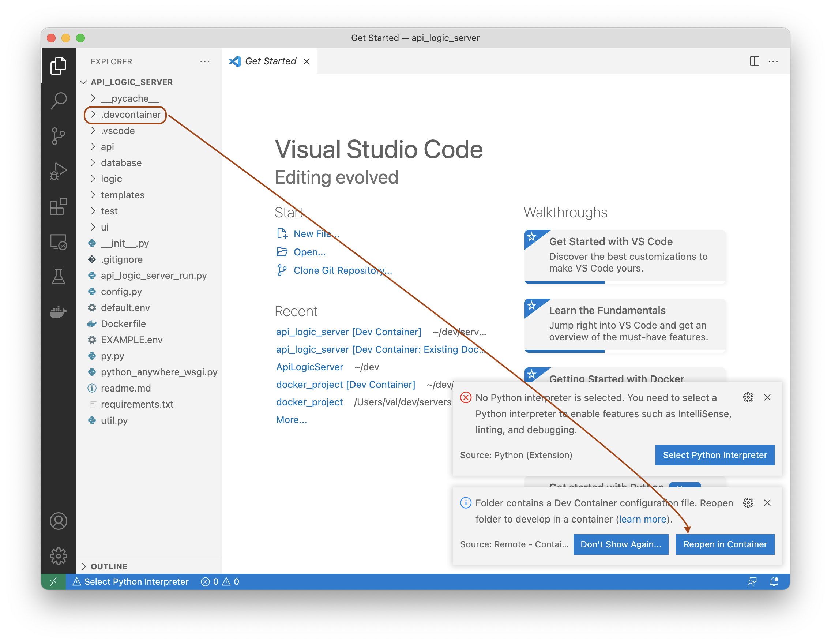Click the Remote Container icon in status bar
The height and width of the screenshot is (644, 831).
click(53, 581)
